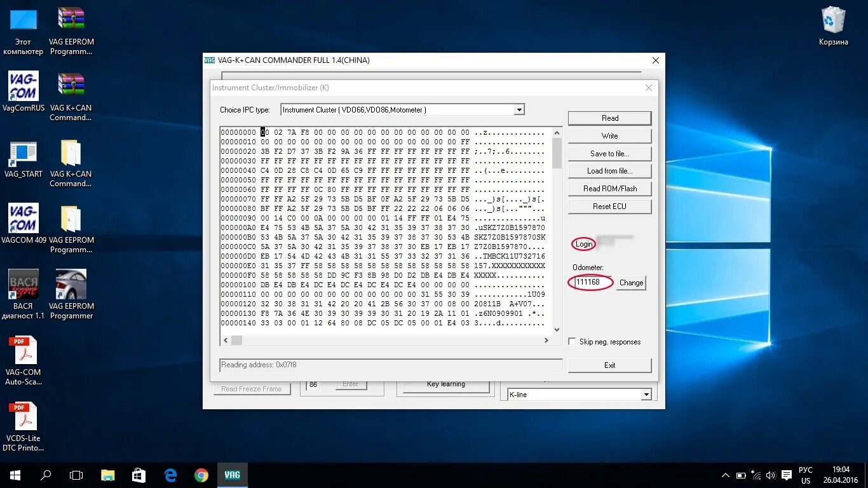Click the Read ROM/Flash button
This screenshot has width=868, height=488.
click(x=609, y=189)
